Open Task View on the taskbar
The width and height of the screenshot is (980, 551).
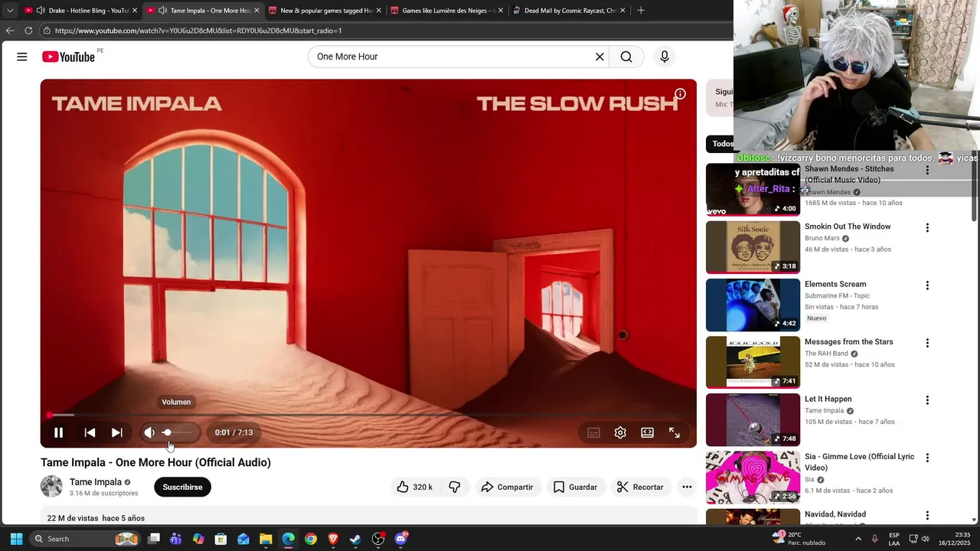(154, 539)
